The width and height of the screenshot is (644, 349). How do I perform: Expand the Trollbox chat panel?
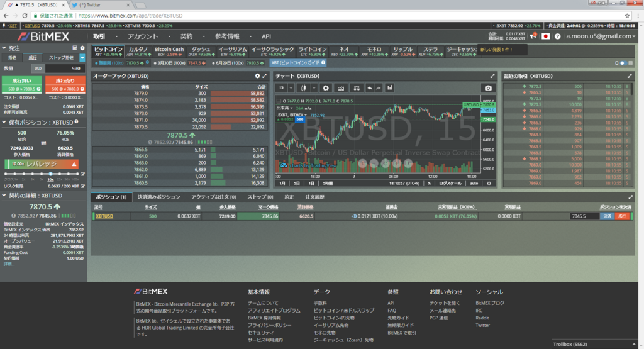pos(594,344)
